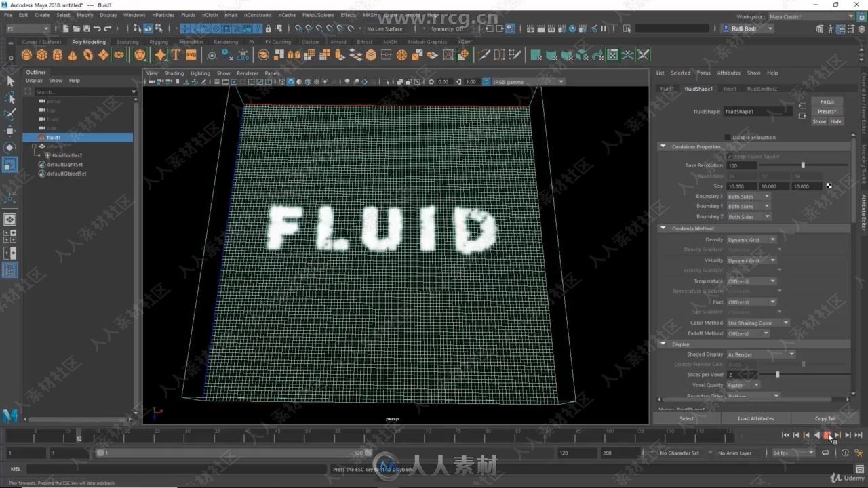Select fluidEmitter2 in the Outliner
Viewport: 868px width, 488px height.
pyautogui.click(x=67, y=155)
